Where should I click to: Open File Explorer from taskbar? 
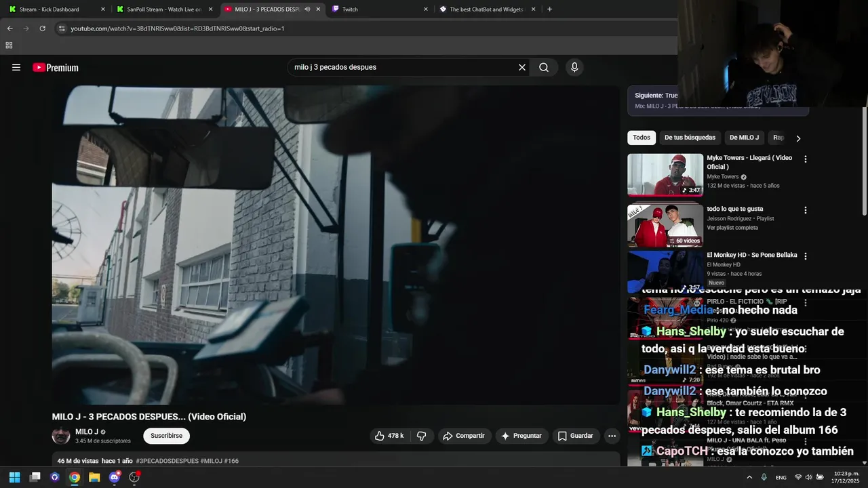click(x=94, y=477)
